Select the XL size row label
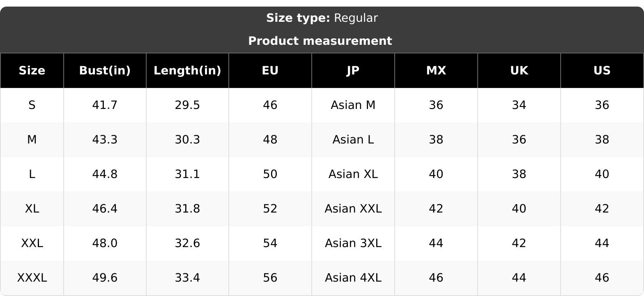 click(32, 209)
